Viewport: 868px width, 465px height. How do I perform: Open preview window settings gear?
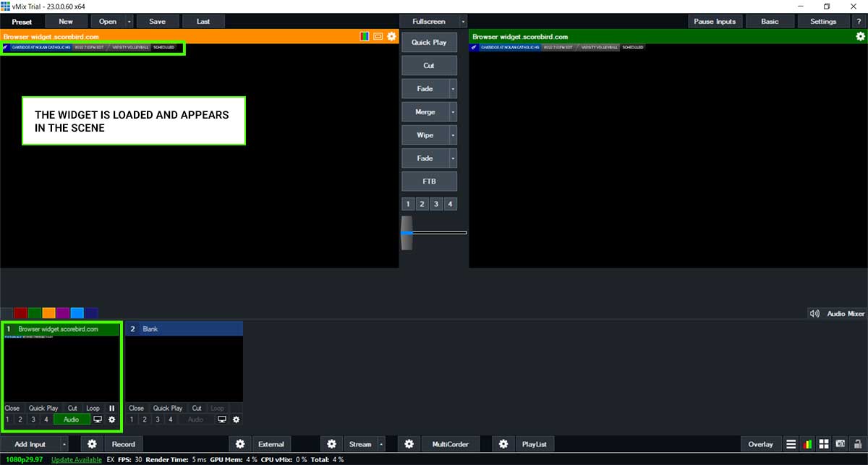(x=392, y=36)
